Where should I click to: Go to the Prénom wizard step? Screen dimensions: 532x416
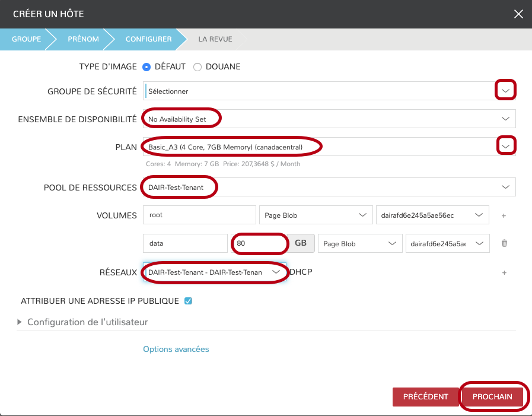82,39
